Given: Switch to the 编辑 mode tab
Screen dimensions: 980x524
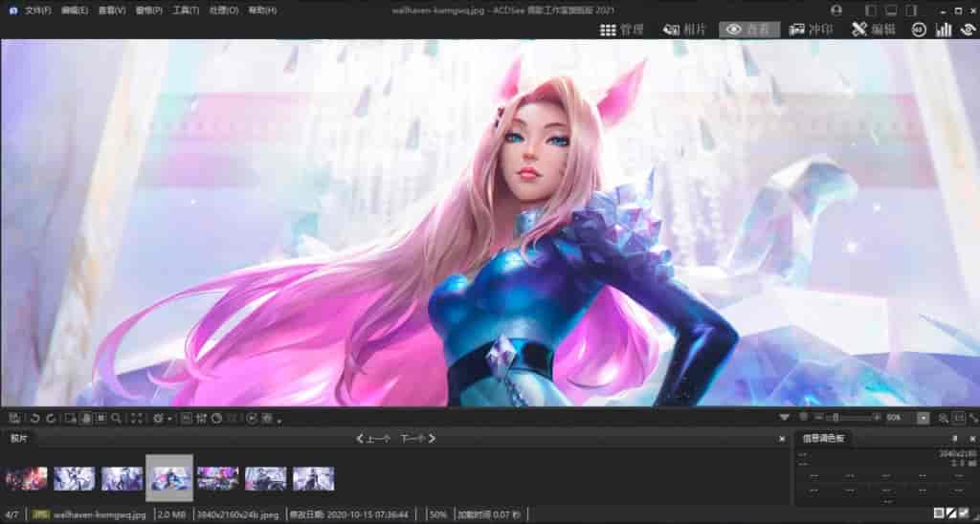Looking at the screenshot, I should 873,30.
